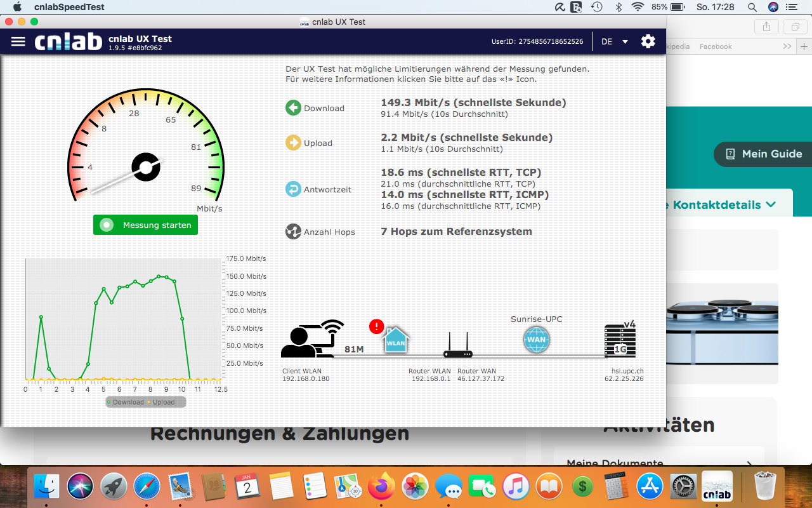Click the hsi.upc.ch server icon
The image size is (812, 508).
point(620,341)
